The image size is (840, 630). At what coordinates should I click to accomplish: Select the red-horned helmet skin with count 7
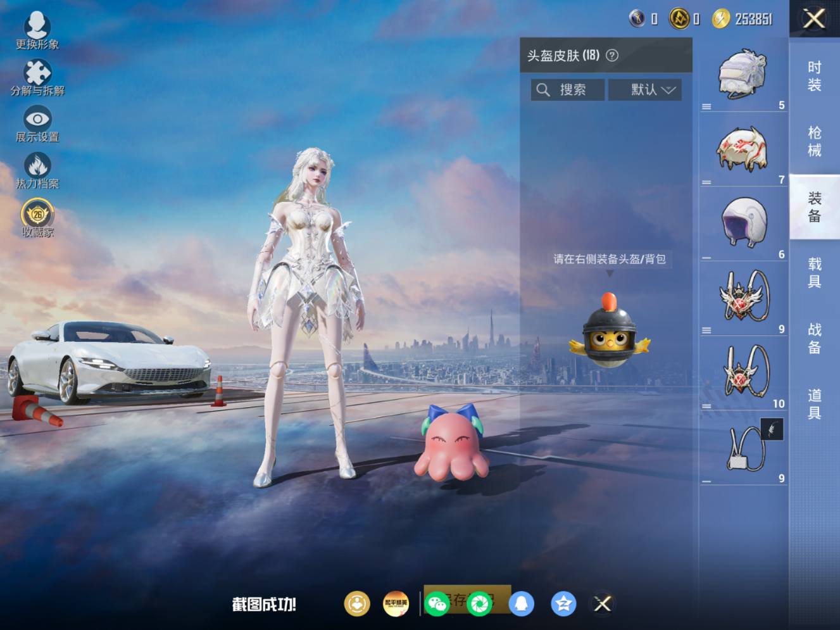click(x=743, y=150)
